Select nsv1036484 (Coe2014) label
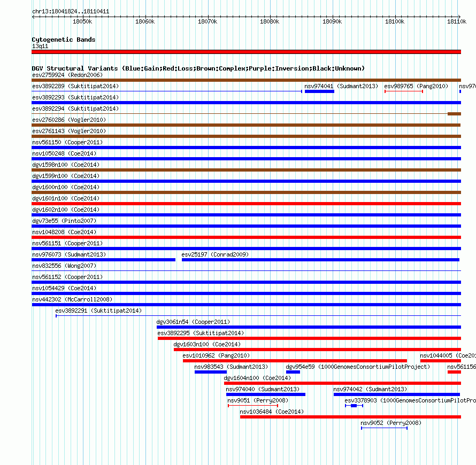 click(x=272, y=412)
